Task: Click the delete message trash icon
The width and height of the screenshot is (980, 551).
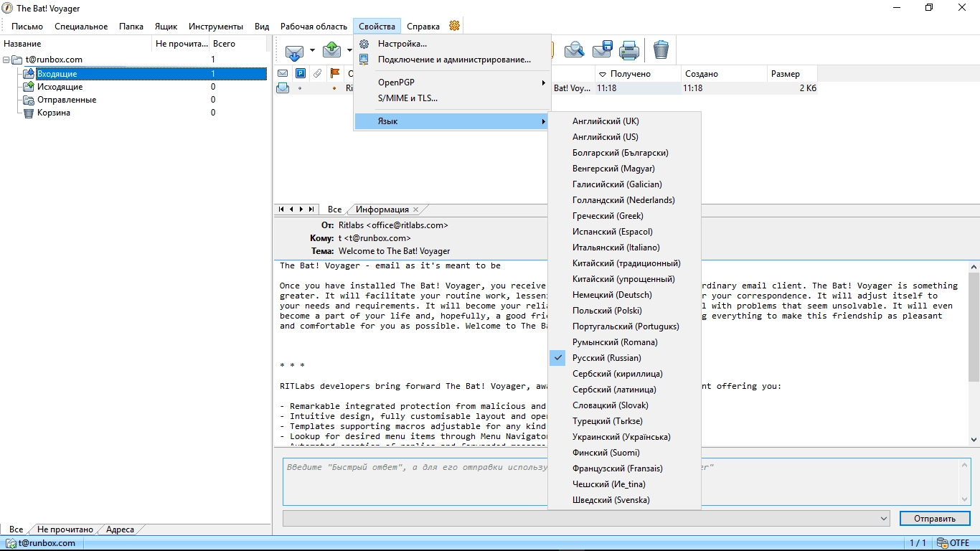Action: tap(661, 50)
